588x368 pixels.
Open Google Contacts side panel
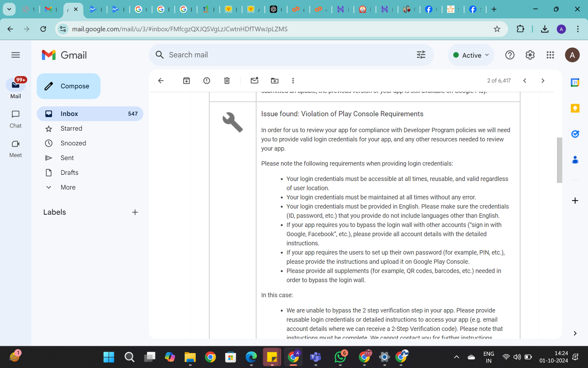pos(575,160)
